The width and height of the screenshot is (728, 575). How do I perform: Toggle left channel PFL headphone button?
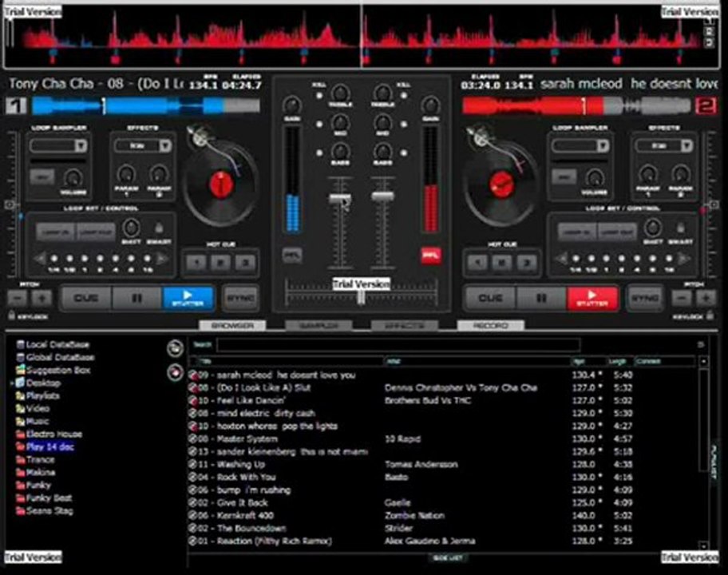[x=292, y=255]
